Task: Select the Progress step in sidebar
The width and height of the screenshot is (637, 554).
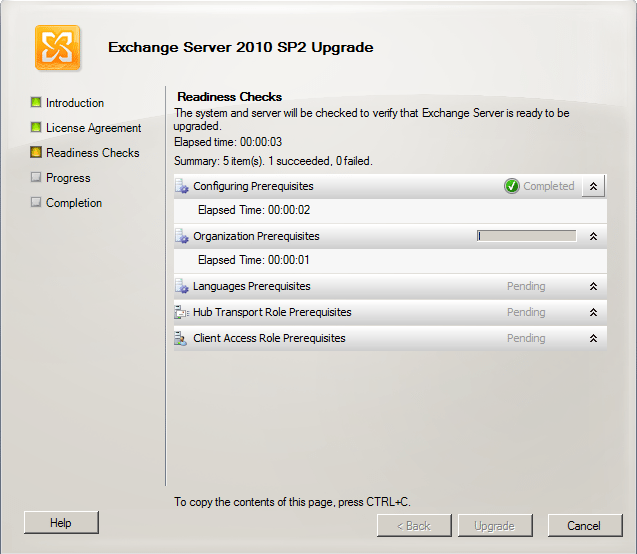Action: [68, 178]
